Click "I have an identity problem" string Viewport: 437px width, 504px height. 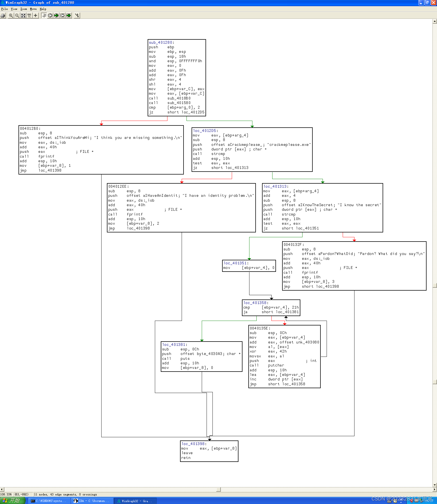pyautogui.click(x=218, y=195)
